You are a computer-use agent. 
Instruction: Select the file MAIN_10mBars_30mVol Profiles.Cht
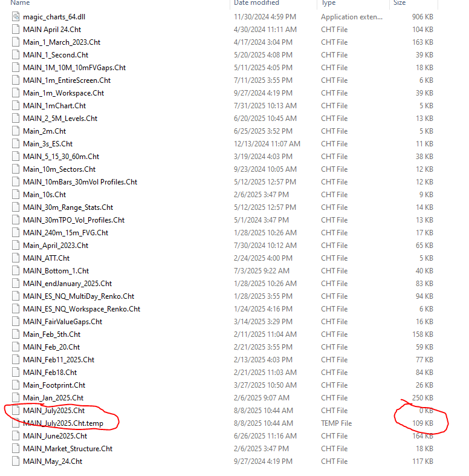[80, 182]
